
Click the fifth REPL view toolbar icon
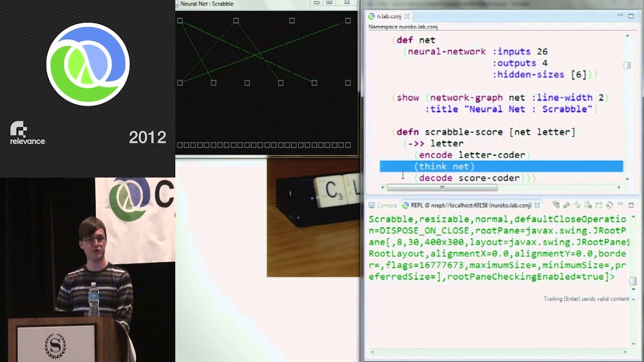(x=599, y=205)
